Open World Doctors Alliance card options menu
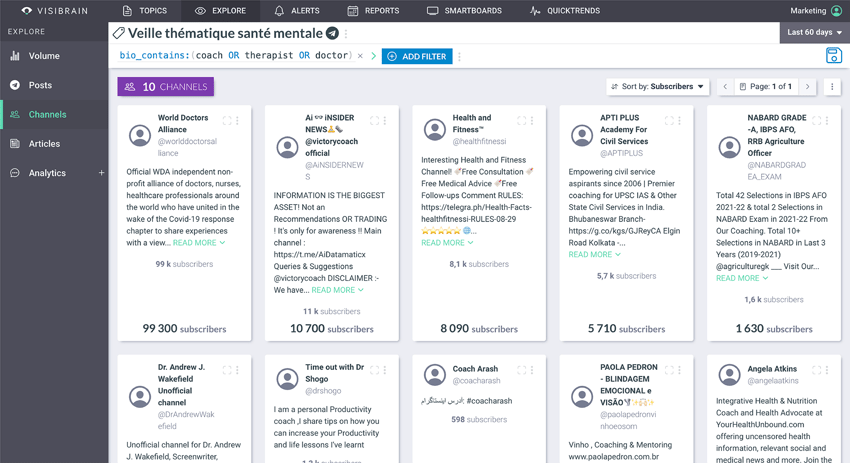The height and width of the screenshot is (463, 850). tap(237, 121)
